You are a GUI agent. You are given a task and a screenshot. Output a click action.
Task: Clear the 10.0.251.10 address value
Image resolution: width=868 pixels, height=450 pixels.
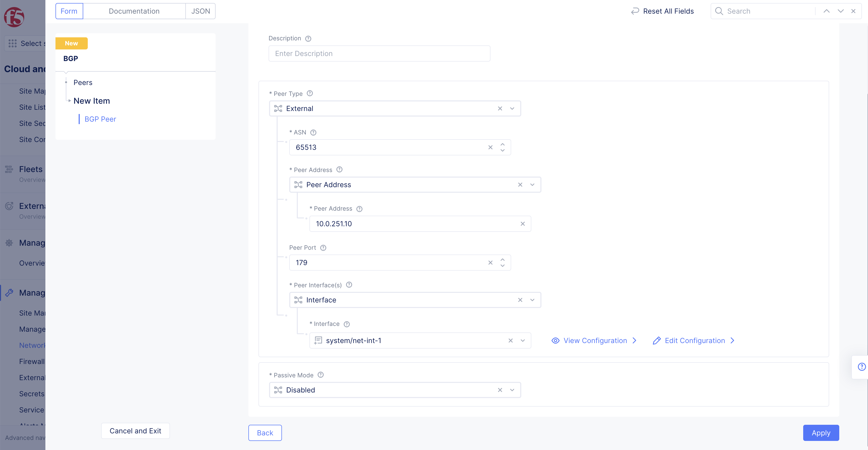[522, 224]
